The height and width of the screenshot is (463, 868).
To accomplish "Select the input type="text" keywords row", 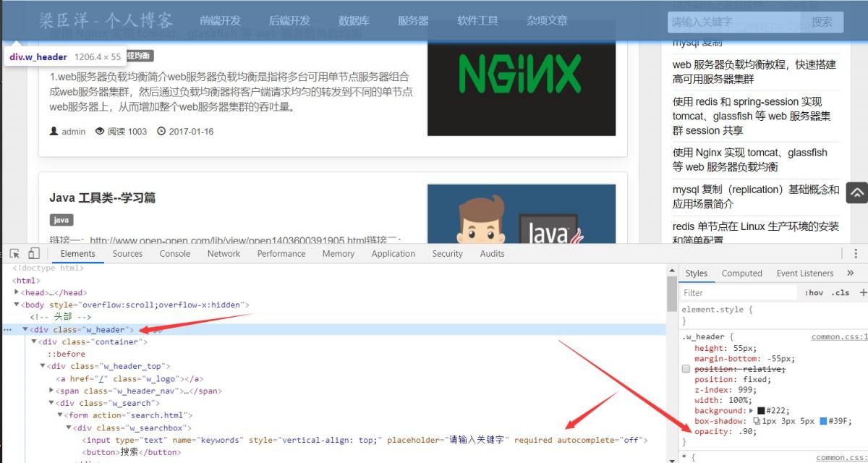I will pyautogui.click(x=365, y=440).
